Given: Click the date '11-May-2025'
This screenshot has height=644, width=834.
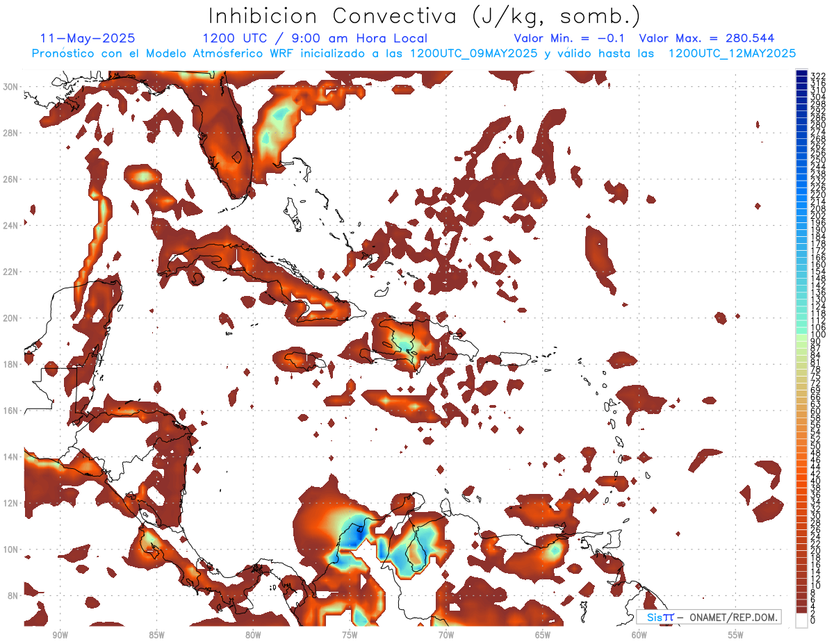Looking at the screenshot, I should [x=88, y=38].
